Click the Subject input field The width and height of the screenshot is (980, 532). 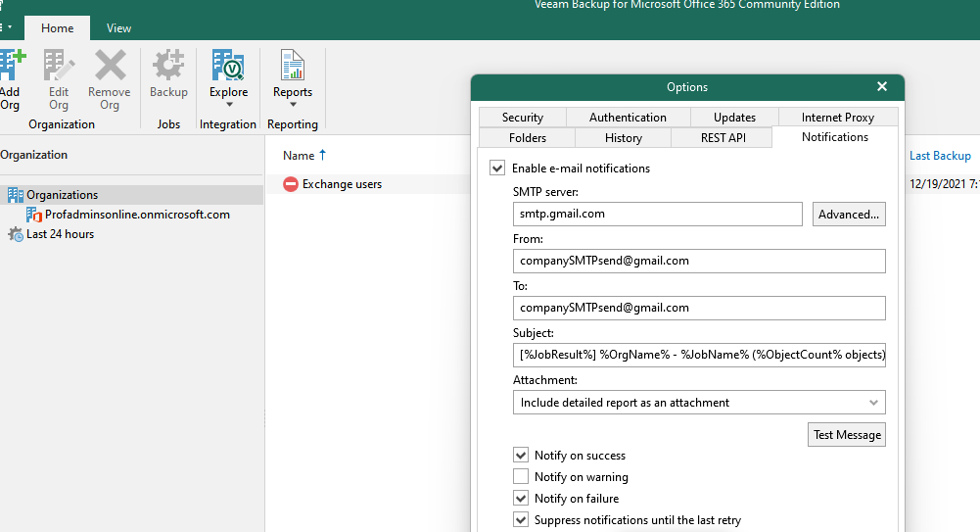[699, 355]
